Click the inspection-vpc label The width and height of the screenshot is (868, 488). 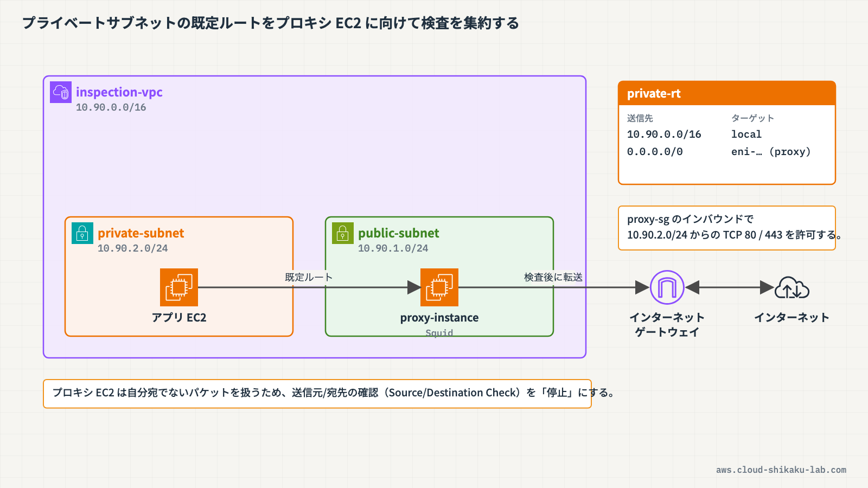[x=119, y=92]
